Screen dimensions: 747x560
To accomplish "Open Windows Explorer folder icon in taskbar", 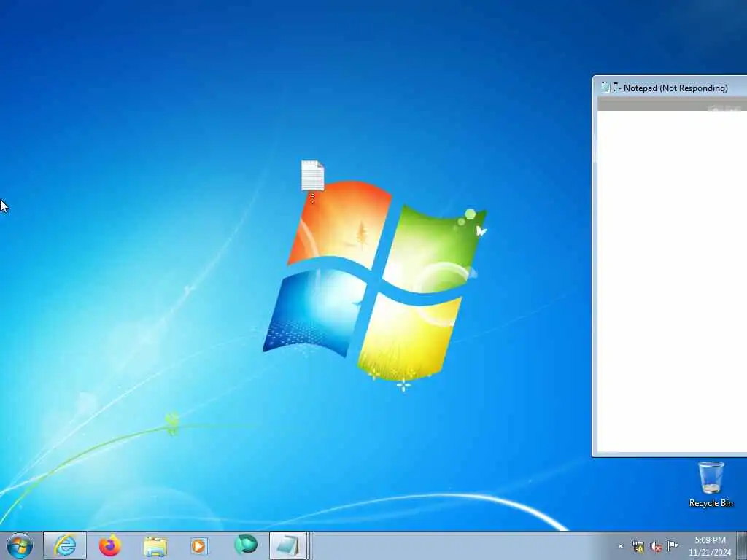I will (x=155, y=545).
